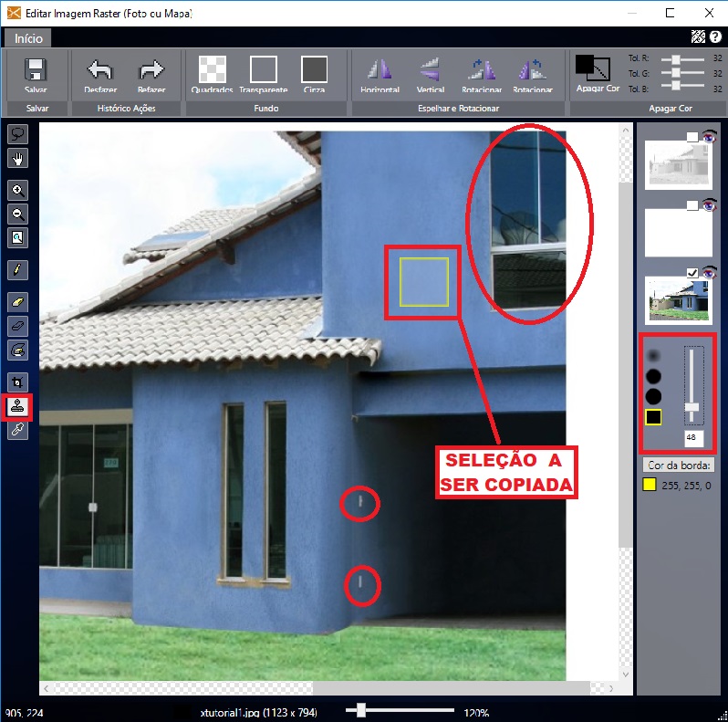This screenshot has height=722, width=728.
Task: Click the Zoom In magnifier tool
Action: pyautogui.click(x=18, y=190)
